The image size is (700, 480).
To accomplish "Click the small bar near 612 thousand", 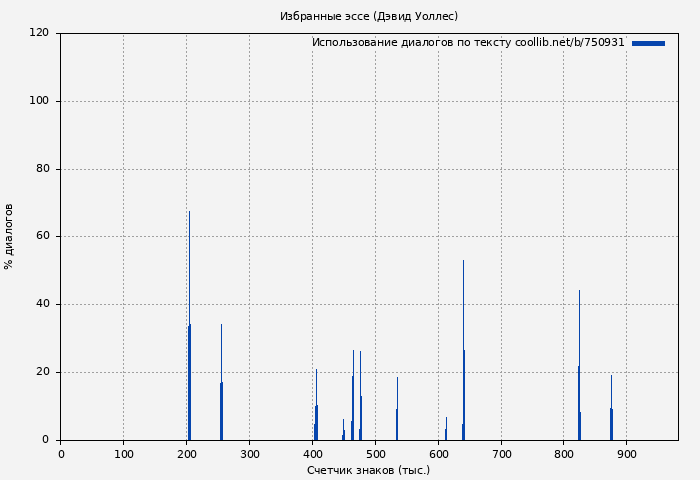I will 446,433.
